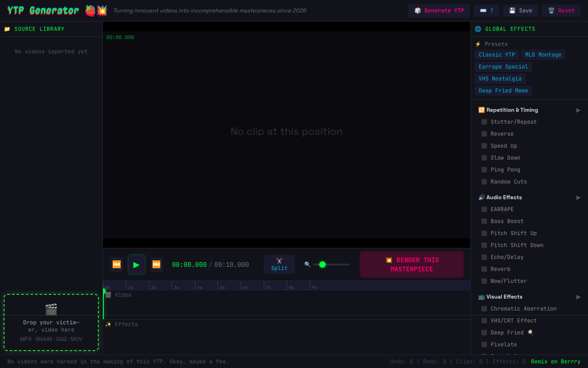Open the Remix on Berrry link
The width and height of the screenshot is (588, 368).
click(x=555, y=362)
